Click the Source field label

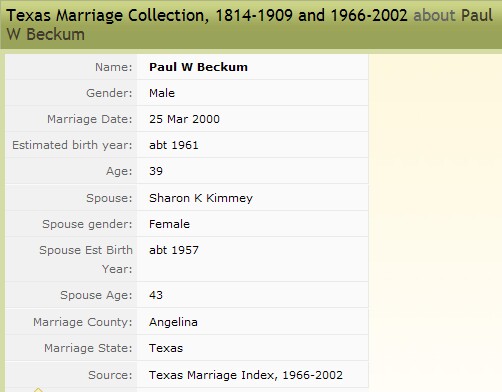point(110,375)
